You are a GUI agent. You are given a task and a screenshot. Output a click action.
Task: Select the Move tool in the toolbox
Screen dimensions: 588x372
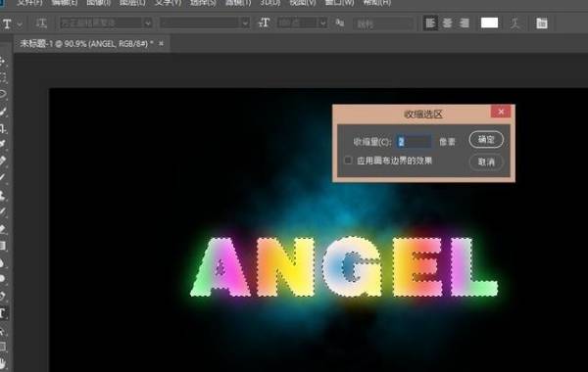[3, 61]
